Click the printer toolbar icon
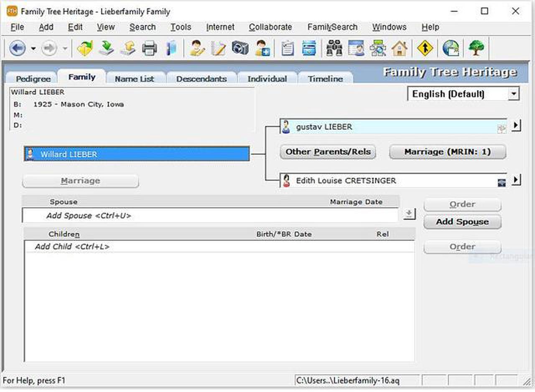This screenshot has height=392, width=535. (x=149, y=49)
